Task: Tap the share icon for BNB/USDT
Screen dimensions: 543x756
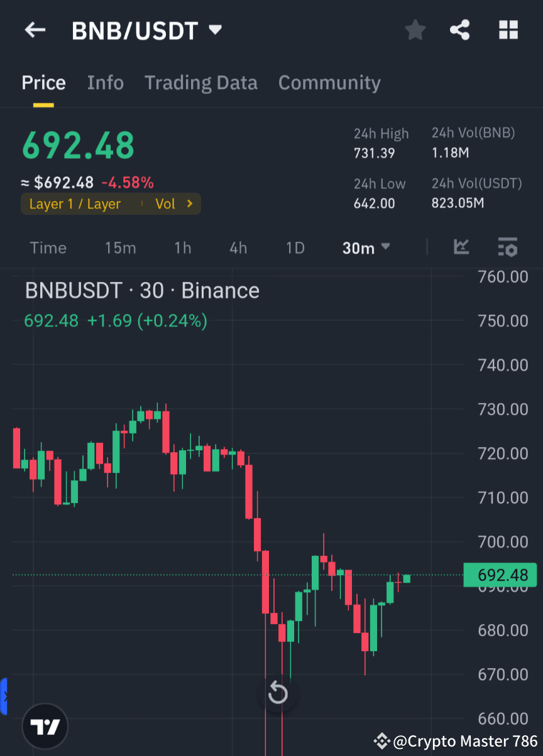Action: (x=460, y=30)
